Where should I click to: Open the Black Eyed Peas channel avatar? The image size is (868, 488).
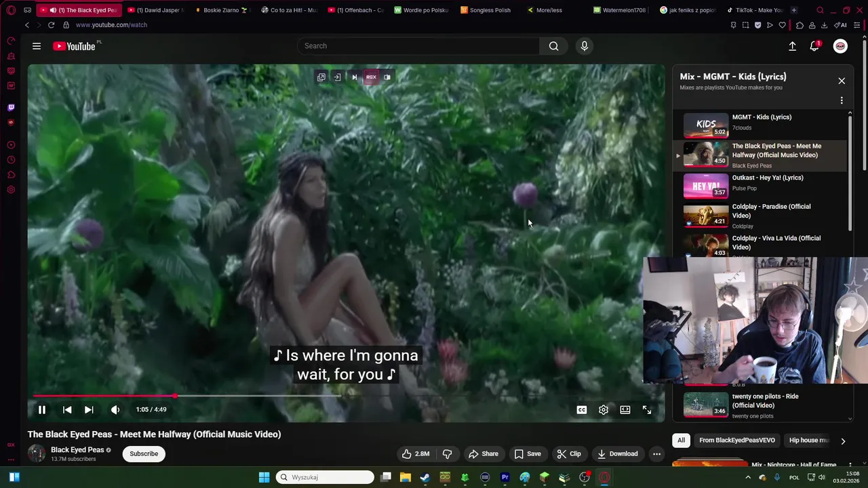(x=37, y=453)
